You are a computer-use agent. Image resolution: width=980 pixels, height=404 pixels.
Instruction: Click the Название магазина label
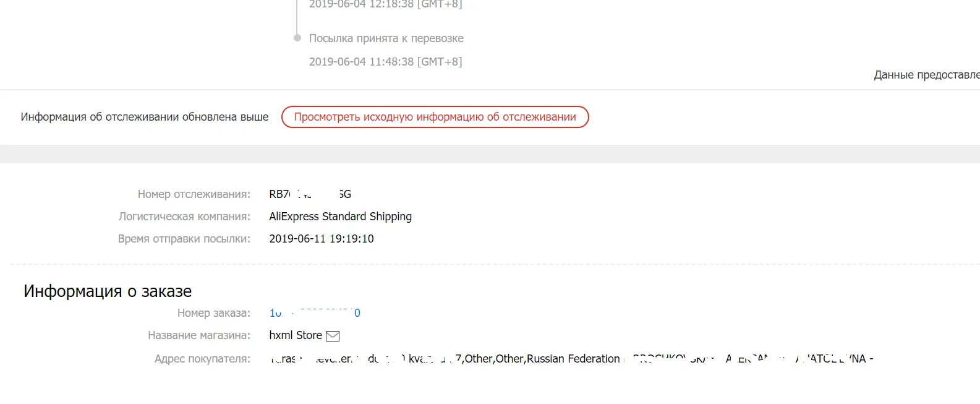coord(199,335)
